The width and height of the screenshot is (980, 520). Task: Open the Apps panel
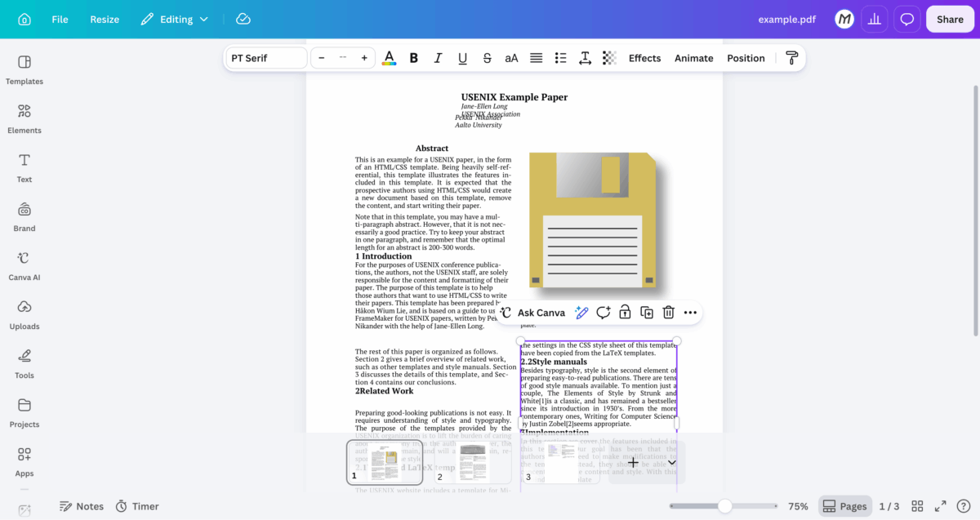24,461
